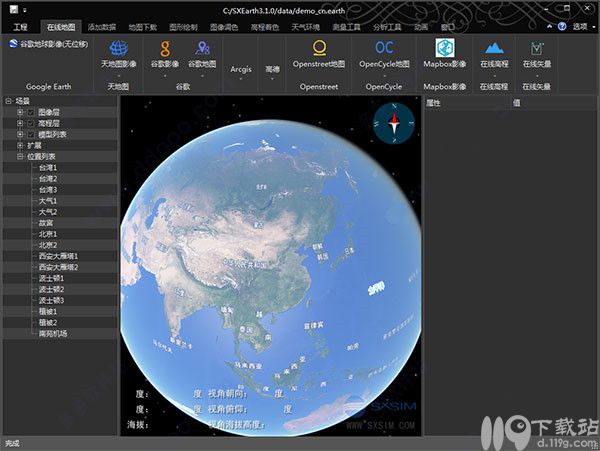Toggle the 模型列表 checkbox
The height and width of the screenshot is (451, 600).
click(31, 135)
